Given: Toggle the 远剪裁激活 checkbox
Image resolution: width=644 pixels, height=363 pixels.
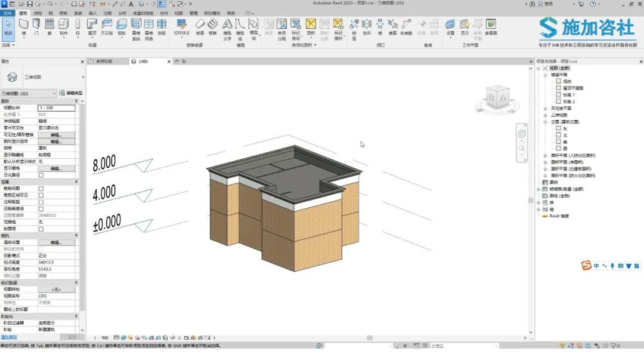Looking at the screenshot, I should coord(41,209).
